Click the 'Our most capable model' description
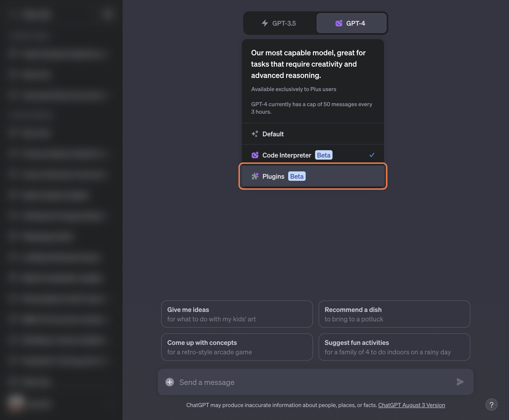 (x=308, y=64)
